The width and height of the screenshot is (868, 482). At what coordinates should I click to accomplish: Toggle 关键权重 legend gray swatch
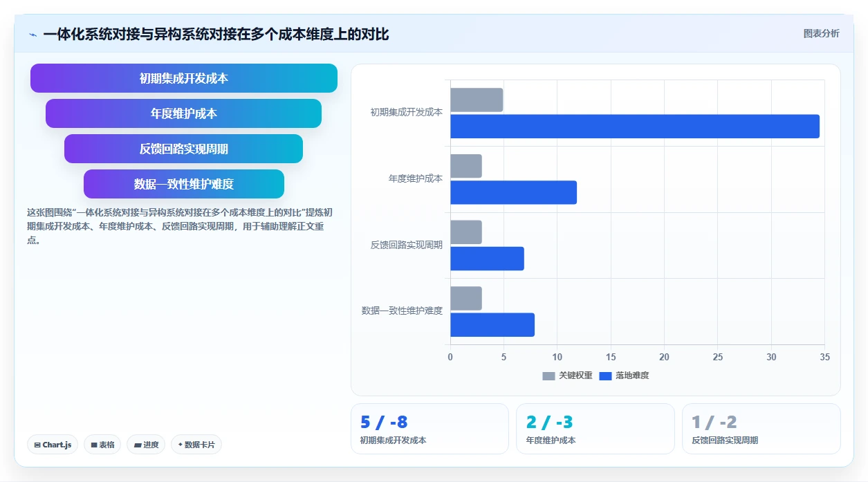(548, 376)
